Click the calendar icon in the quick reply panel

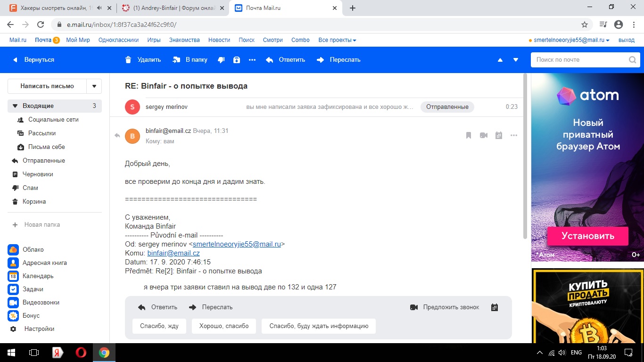click(495, 307)
